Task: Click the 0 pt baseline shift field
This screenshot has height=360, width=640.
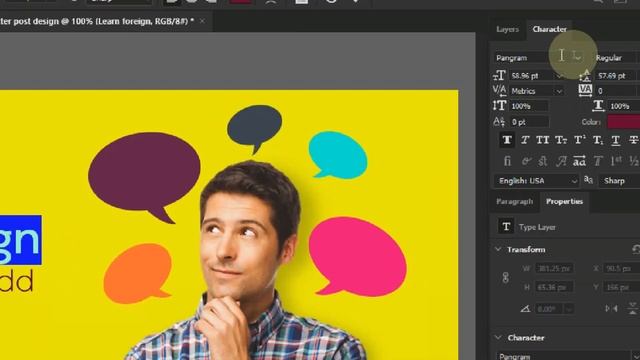Action: (x=529, y=122)
